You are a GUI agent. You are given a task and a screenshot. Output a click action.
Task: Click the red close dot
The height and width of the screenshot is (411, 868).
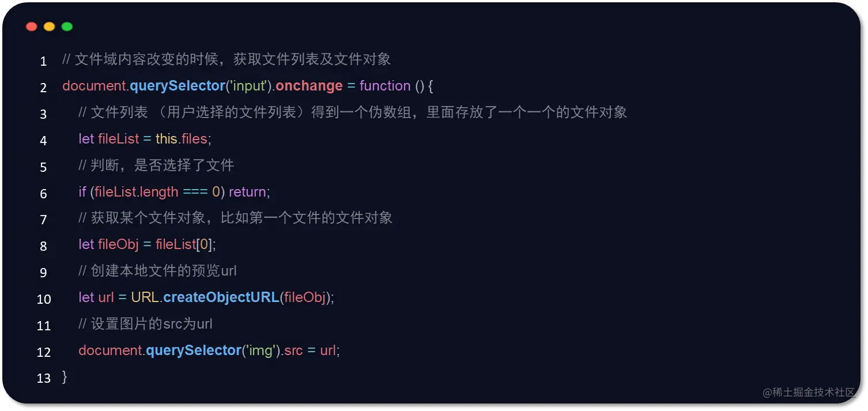coord(32,27)
